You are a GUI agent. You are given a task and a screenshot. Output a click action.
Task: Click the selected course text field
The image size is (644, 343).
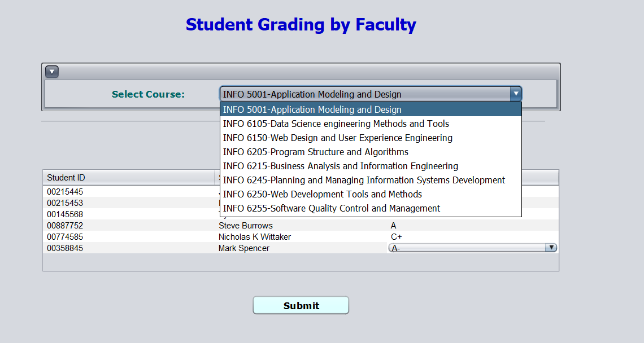click(x=365, y=94)
